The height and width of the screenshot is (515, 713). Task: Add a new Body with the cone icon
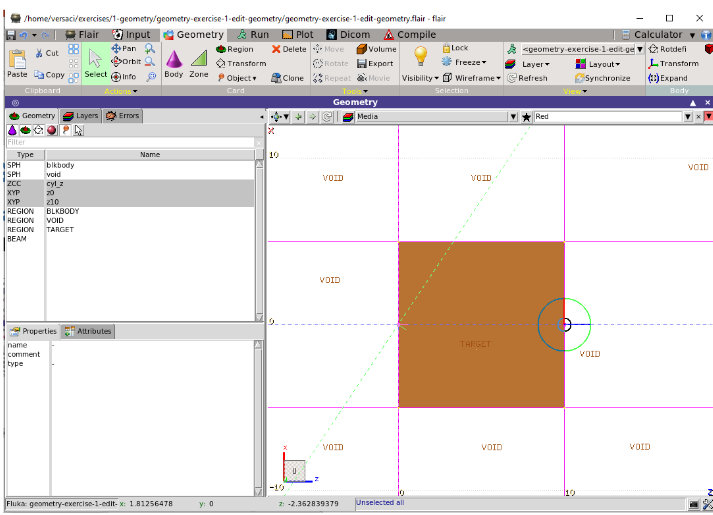coord(174,64)
